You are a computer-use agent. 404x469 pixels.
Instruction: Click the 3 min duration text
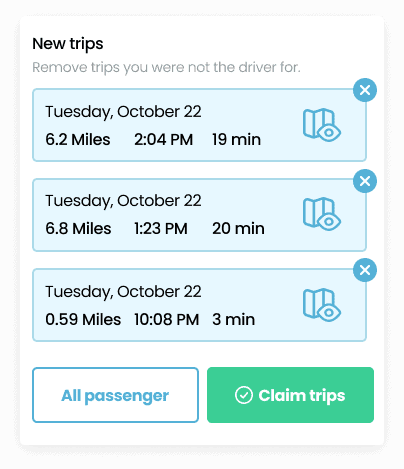pos(234,319)
